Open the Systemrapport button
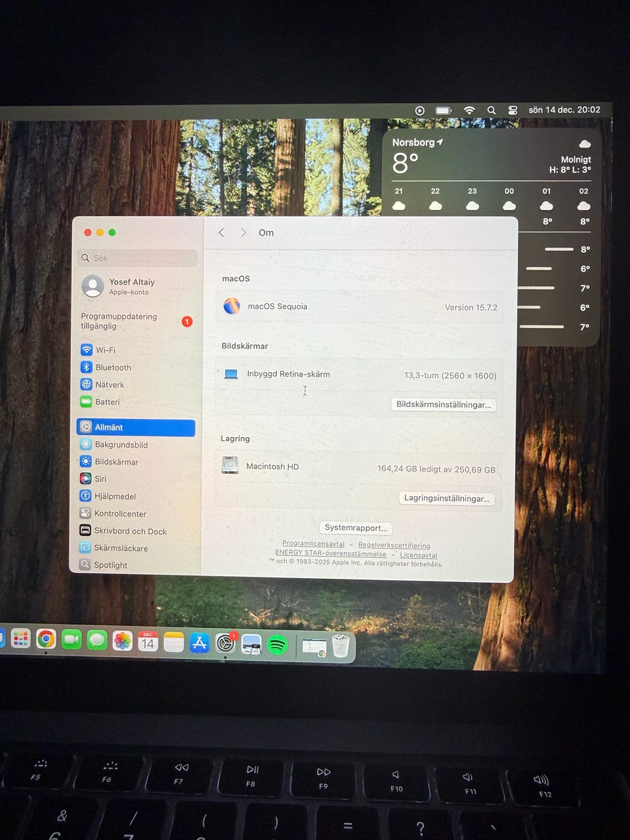Screen dimensions: 630x840 click(x=356, y=528)
